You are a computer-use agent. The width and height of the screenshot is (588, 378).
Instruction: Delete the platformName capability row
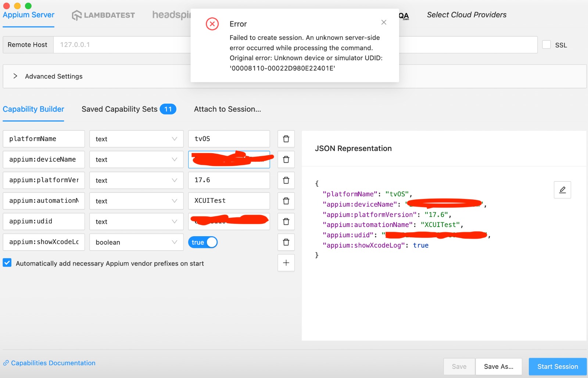[x=286, y=139]
